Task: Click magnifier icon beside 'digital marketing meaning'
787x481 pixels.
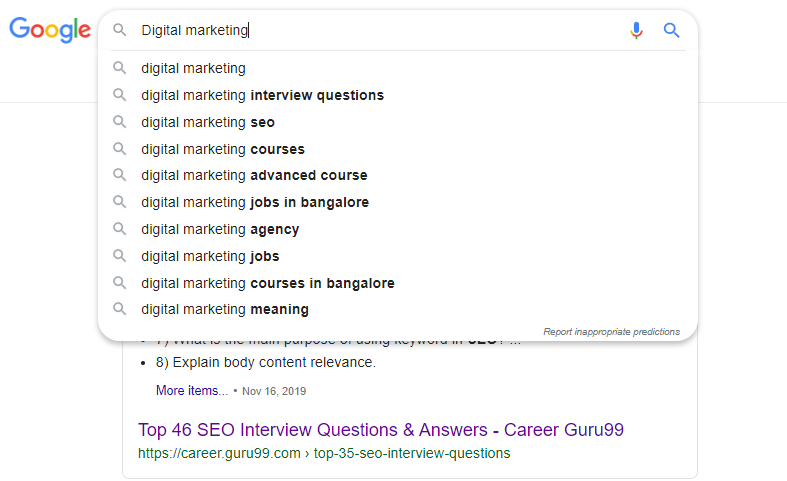Action: tap(120, 309)
